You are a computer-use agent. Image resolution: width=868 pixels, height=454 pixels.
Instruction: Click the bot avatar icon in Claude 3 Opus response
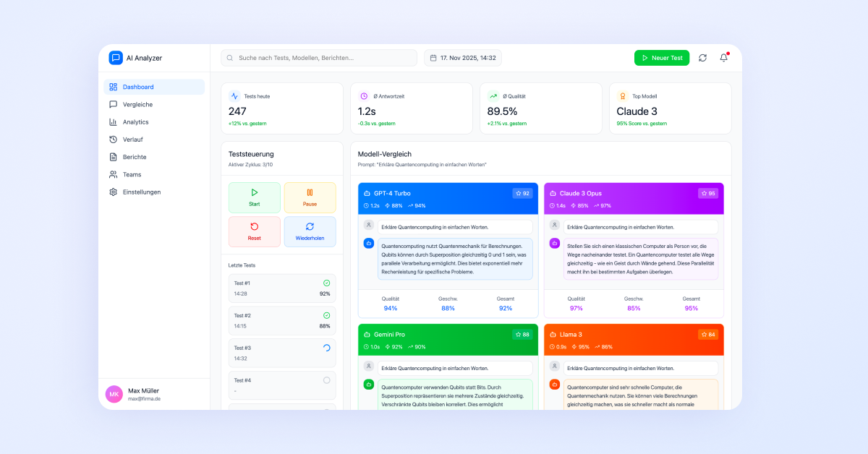(x=555, y=243)
